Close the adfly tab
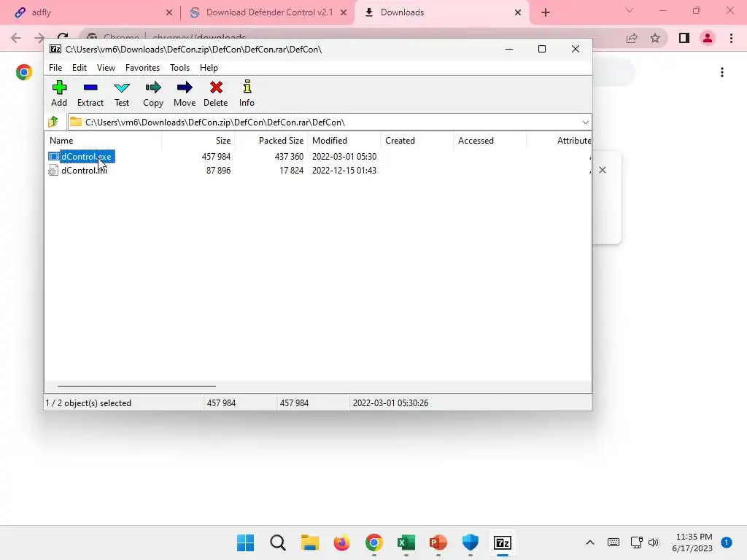Screen dimensions: 747x560 point(169,12)
